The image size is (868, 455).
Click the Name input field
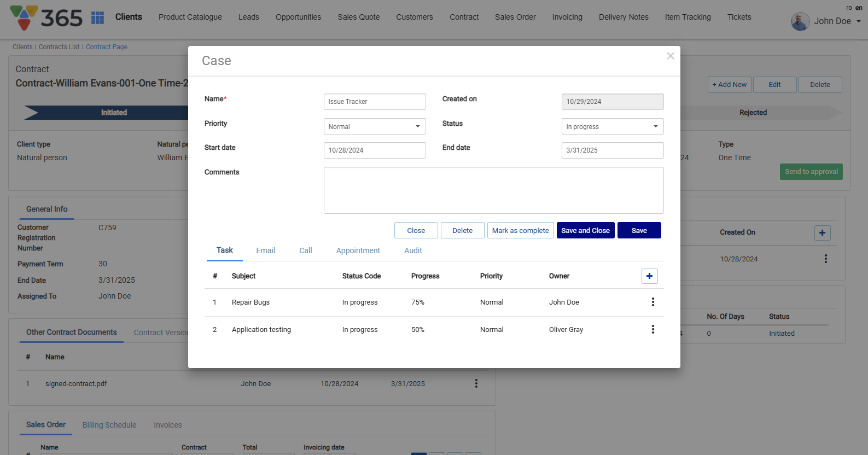click(375, 102)
